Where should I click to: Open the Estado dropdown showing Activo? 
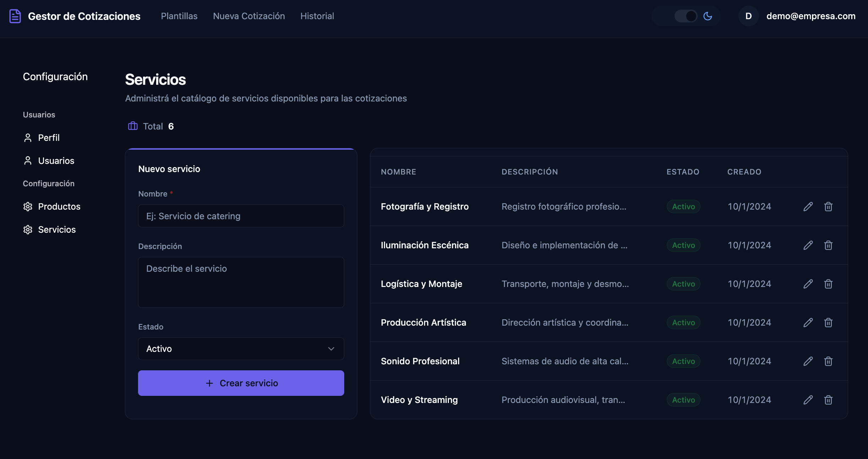[x=241, y=349]
